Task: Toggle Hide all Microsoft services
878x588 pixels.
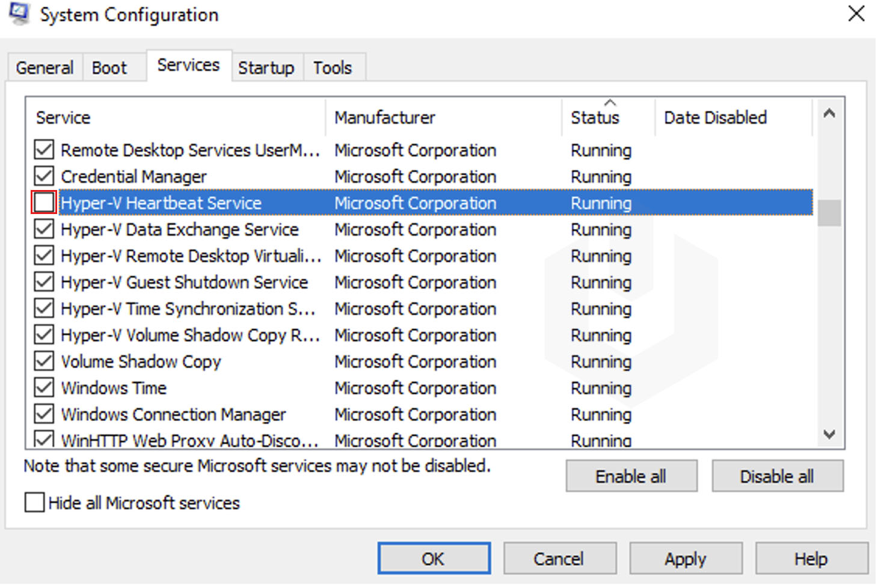Action: (x=33, y=503)
